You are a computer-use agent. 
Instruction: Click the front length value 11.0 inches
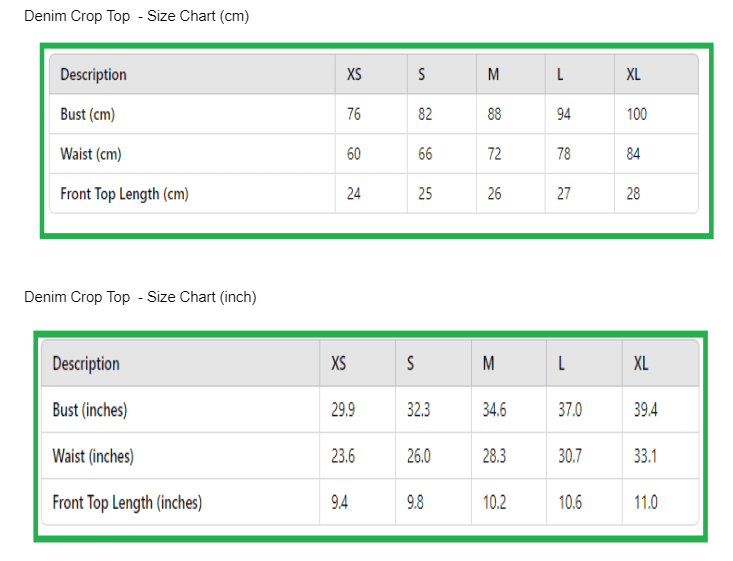click(646, 502)
